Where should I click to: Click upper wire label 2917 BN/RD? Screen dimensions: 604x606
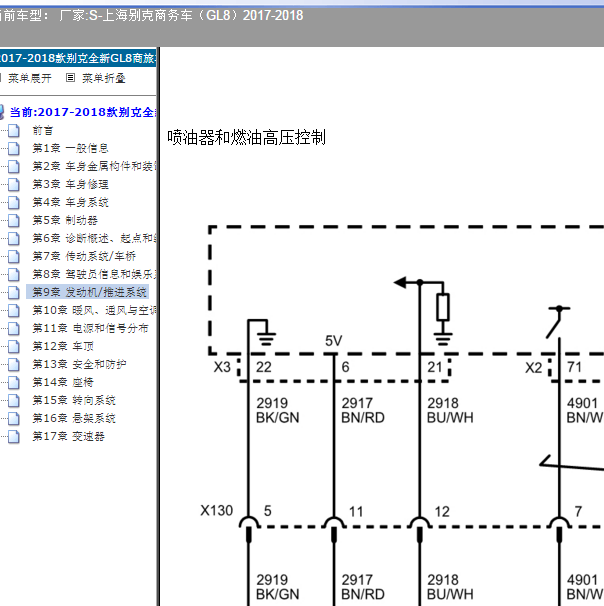pyautogui.click(x=363, y=410)
